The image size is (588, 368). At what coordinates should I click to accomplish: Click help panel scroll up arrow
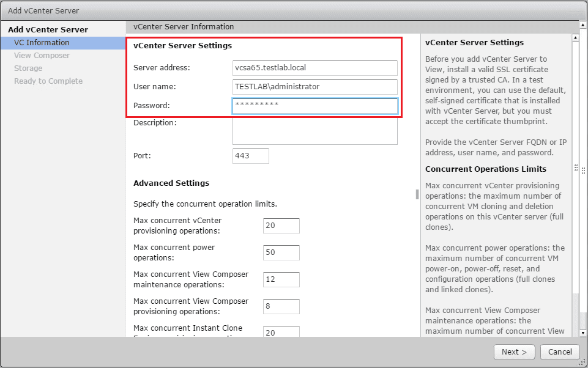(575, 38)
